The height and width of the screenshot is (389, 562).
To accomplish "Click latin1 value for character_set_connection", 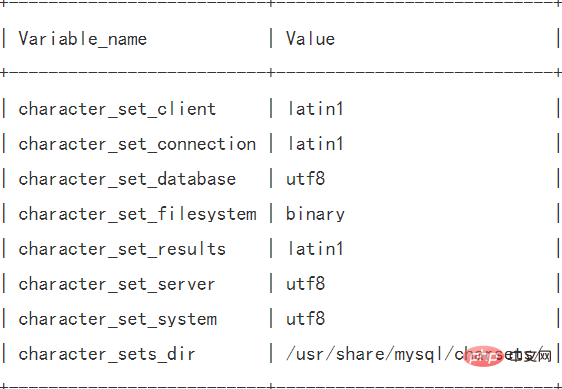I will point(315,144).
